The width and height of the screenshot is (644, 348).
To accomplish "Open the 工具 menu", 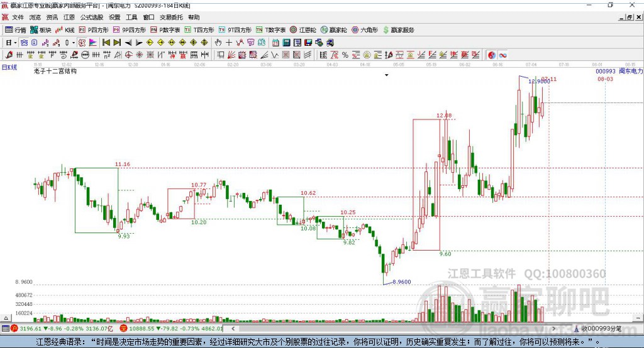I will coord(131,17).
